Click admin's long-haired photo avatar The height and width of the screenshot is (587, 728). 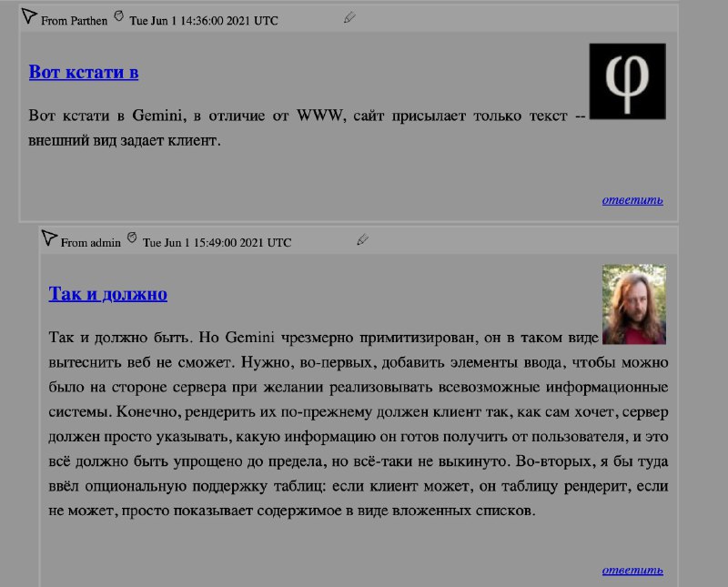[x=633, y=304]
